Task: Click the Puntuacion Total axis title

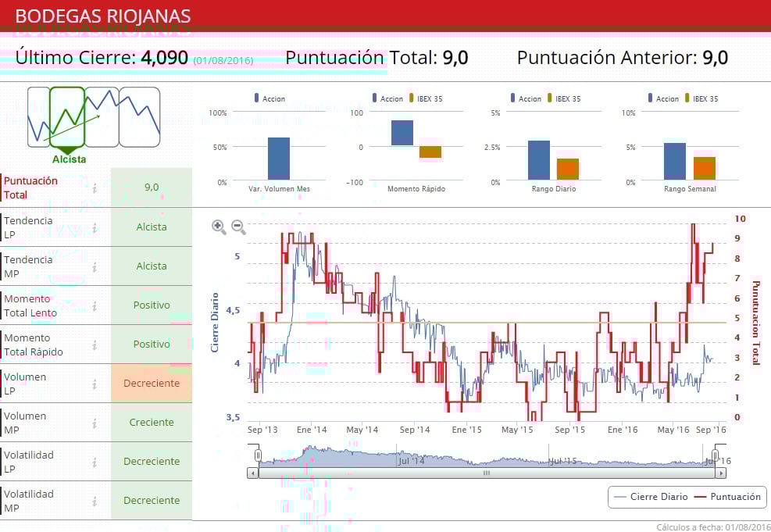Action: 756,323
